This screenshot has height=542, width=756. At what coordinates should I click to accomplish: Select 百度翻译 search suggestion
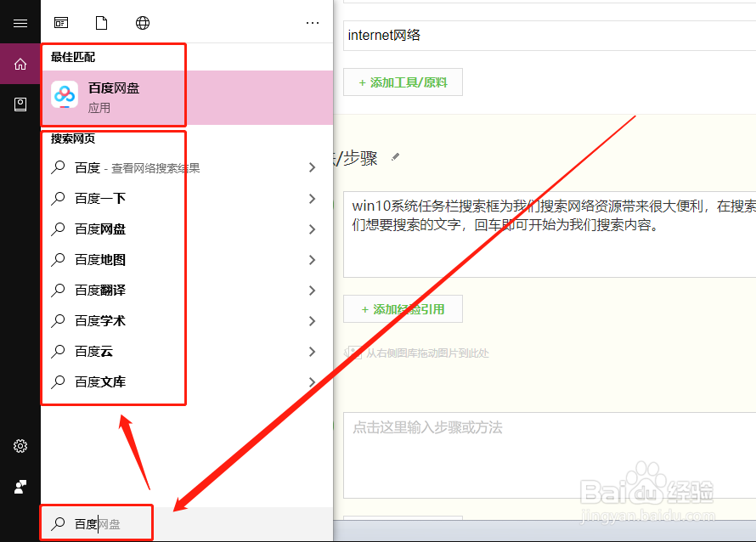[x=187, y=291]
